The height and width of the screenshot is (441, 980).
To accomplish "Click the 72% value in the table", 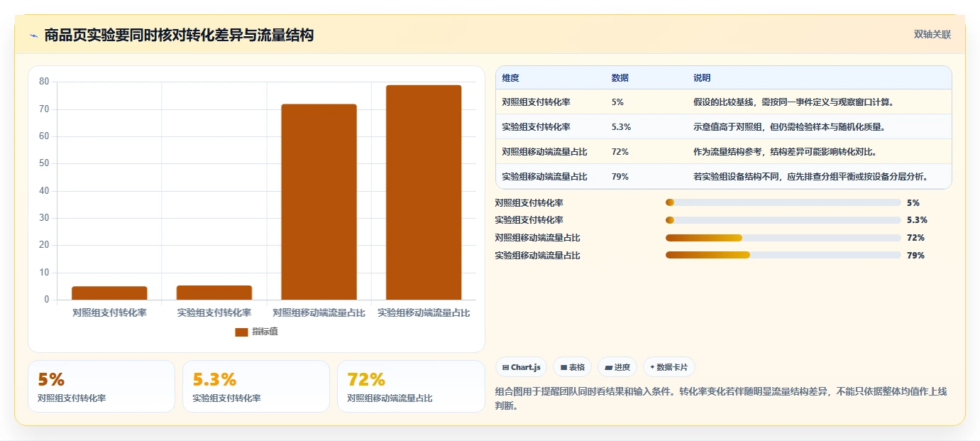I will [x=620, y=152].
